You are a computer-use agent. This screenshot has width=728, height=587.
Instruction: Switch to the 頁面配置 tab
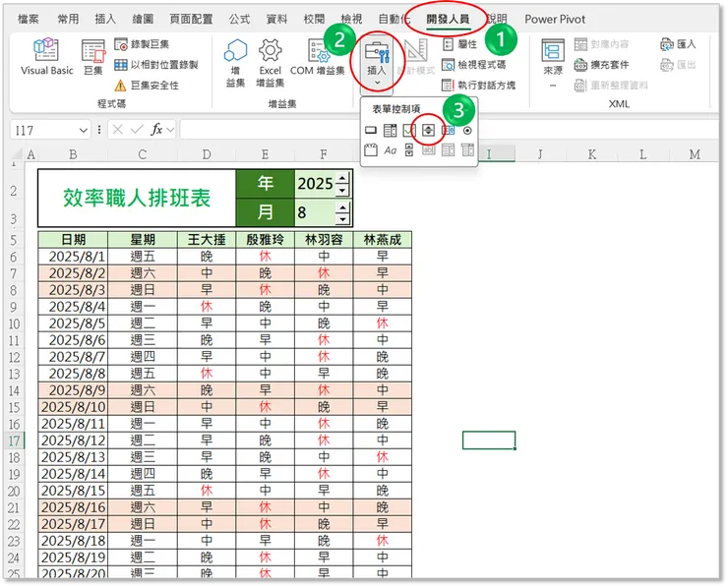click(x=191, y=19)
